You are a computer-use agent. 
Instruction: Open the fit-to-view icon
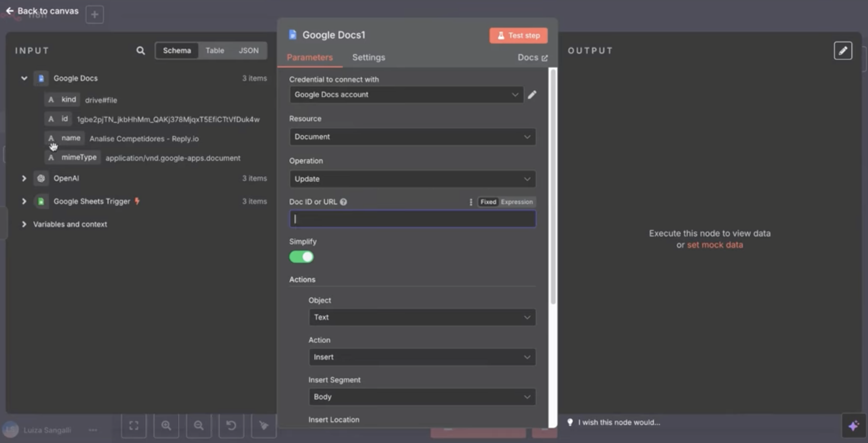(134, 425)
